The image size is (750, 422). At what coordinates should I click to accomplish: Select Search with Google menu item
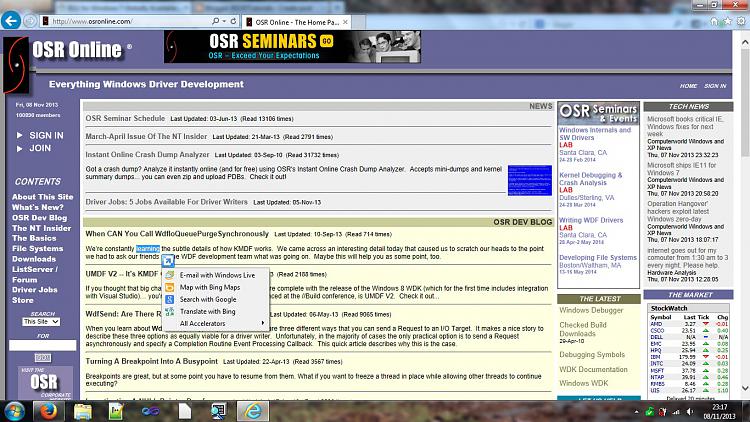(x=208, y=299)
